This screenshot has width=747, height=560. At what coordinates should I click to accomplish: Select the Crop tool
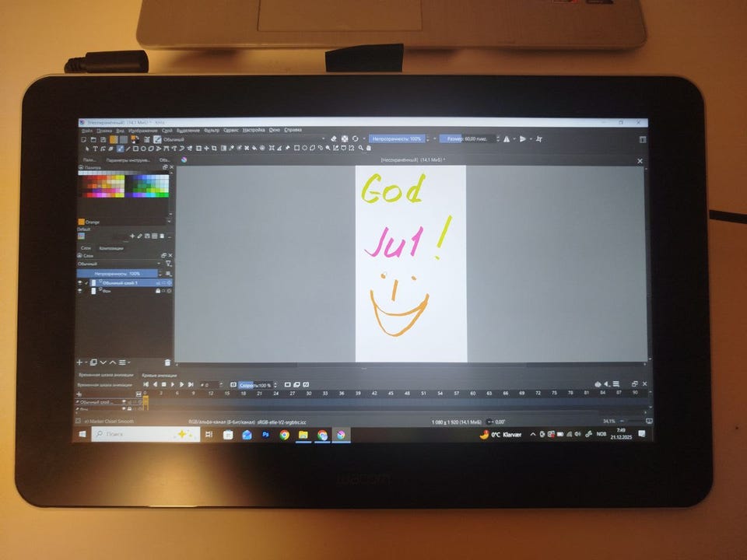tap(215, 149)
